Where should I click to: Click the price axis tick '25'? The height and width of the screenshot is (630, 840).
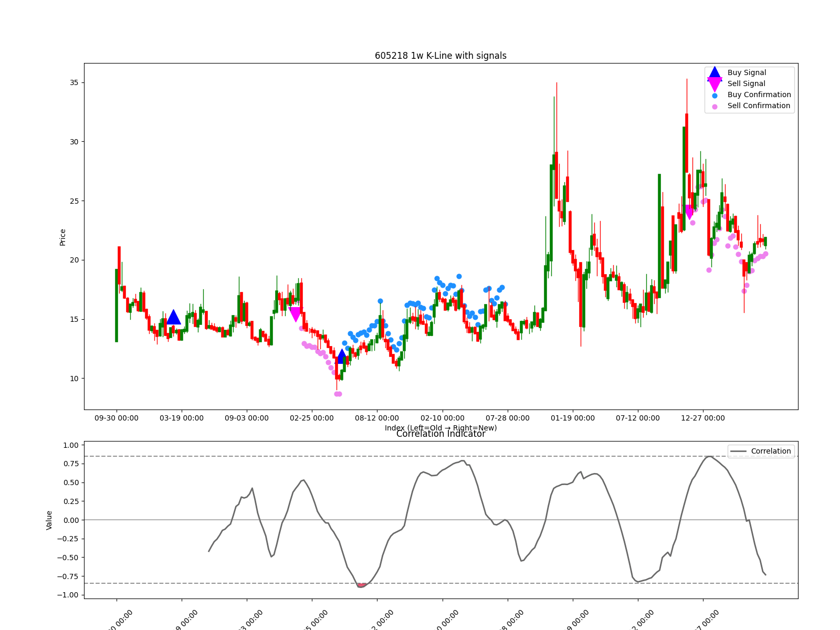click(73, 201)
